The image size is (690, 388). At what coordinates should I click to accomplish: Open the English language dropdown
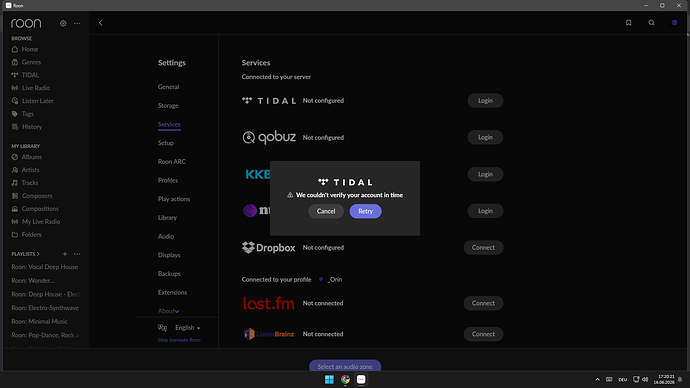coord(187,328)
